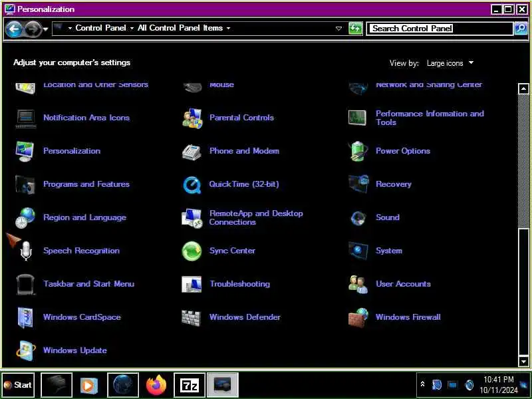The height and width of the screenshot is (399, 532).
Task: Open the Personalization link
Action: [72, 151]
